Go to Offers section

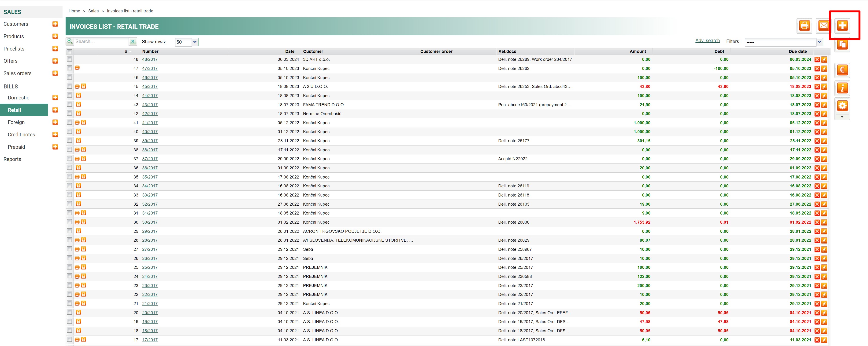(x=11, y=61)
